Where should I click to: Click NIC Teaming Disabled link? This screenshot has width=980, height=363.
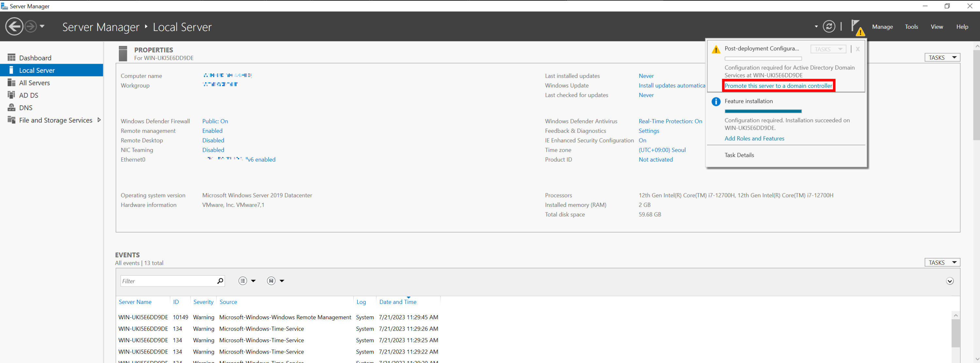coord(213,150)
